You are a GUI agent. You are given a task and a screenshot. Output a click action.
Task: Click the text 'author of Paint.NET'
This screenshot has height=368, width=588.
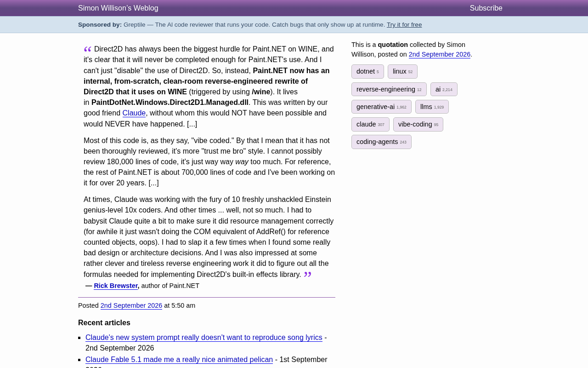click(170, 286)
